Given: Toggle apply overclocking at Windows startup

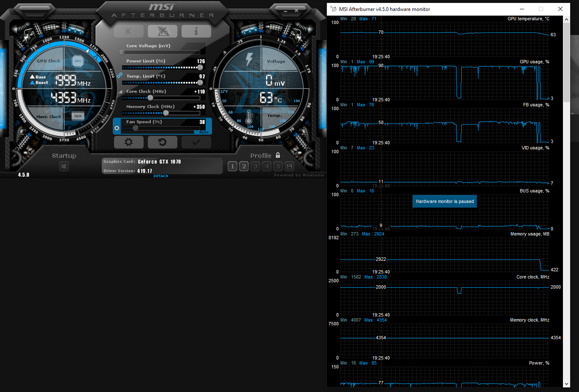Looking at the screenshot, I should 64,166.
